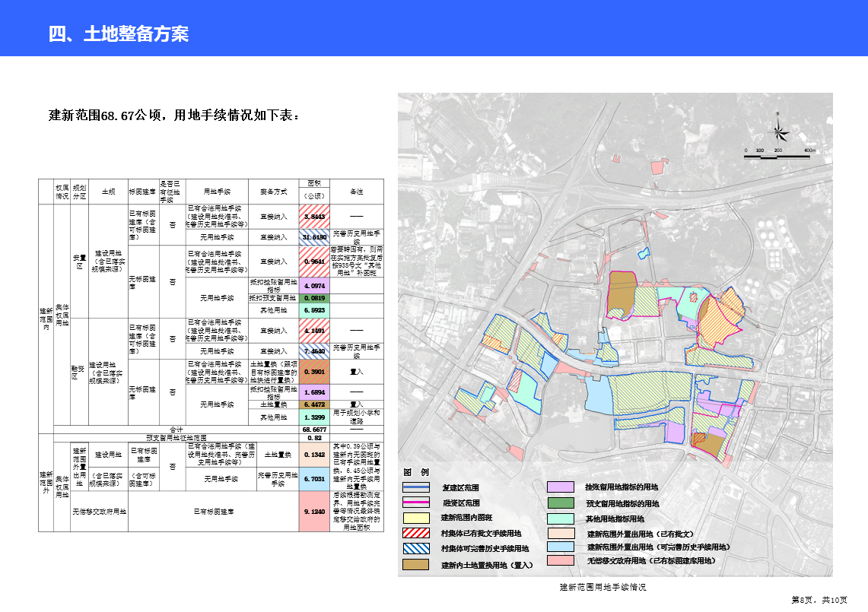868x612 pixels.
Task: Click the total area cell 68.6677
Action: tap(313, 429)
